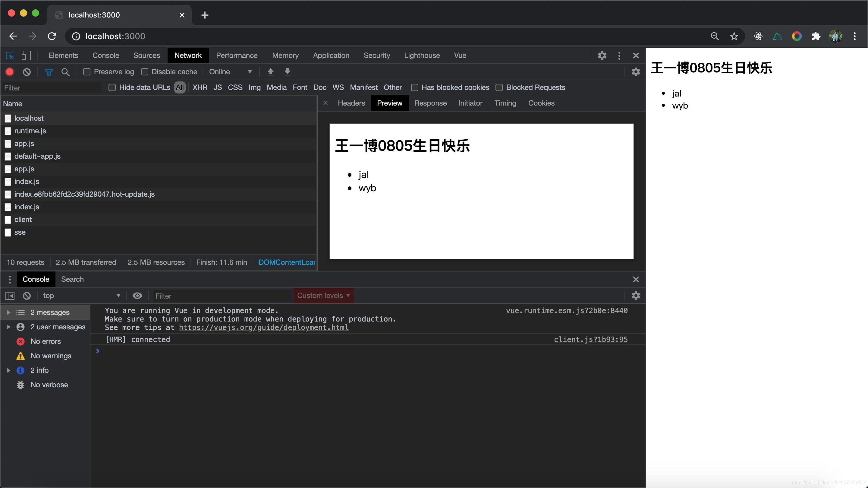Viewport: 868px width, 488px height.
Task: Stop recording network log
Action: point(10,72)
